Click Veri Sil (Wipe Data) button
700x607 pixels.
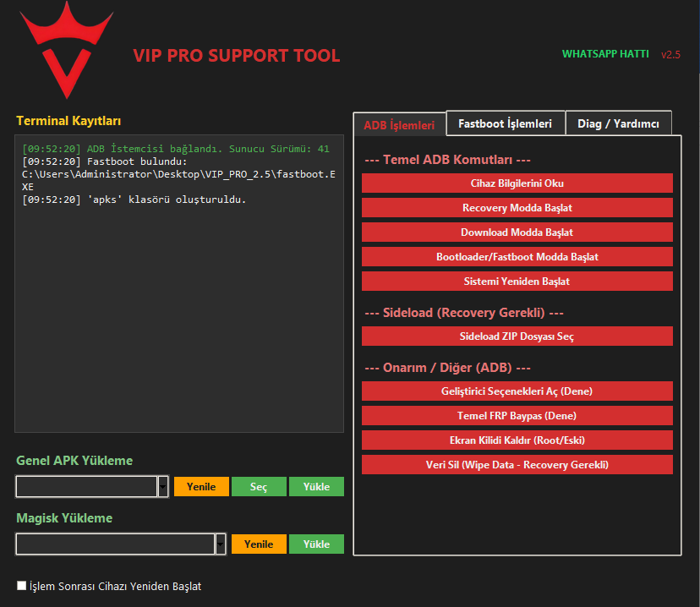point(517,465)
